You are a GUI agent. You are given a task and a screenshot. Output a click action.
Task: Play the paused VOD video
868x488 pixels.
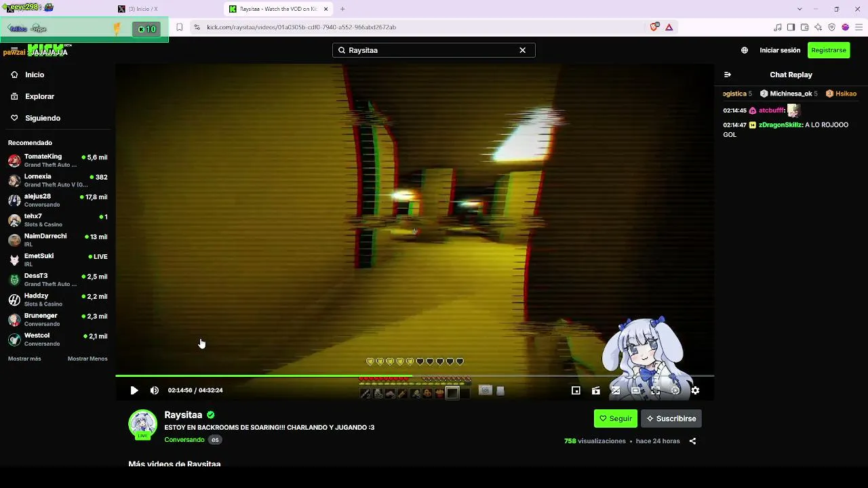coord(134,390)
